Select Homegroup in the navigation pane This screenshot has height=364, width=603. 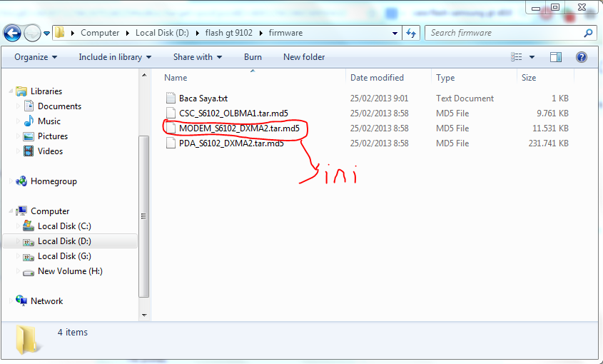tap(54, 181)
